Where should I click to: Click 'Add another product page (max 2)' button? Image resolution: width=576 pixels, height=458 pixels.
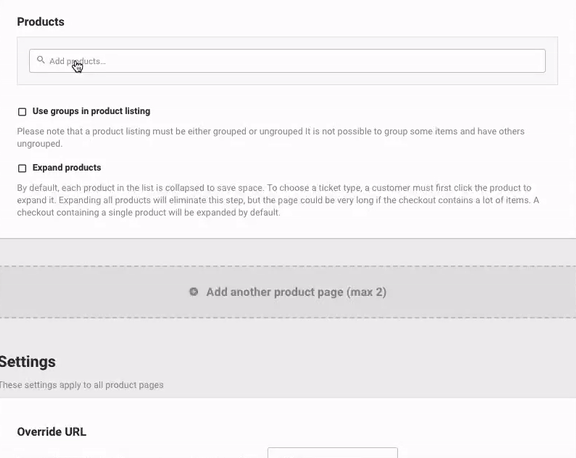coord(288,292)
